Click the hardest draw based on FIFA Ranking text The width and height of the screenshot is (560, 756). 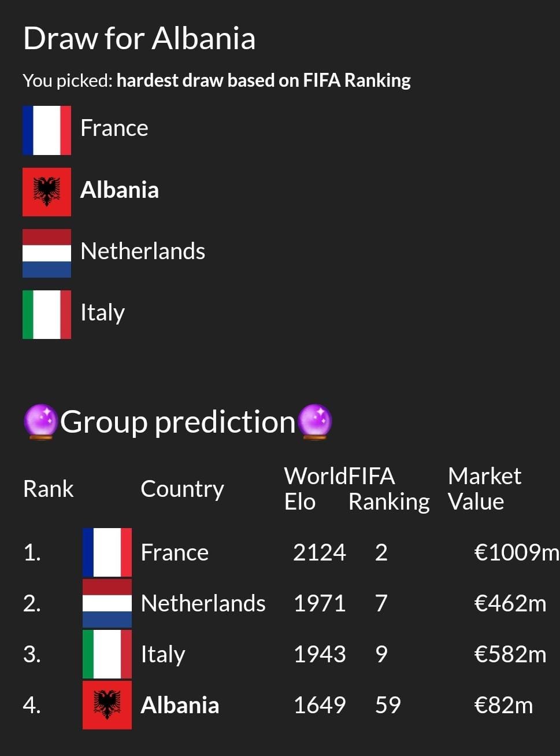(x=264, y=80)
